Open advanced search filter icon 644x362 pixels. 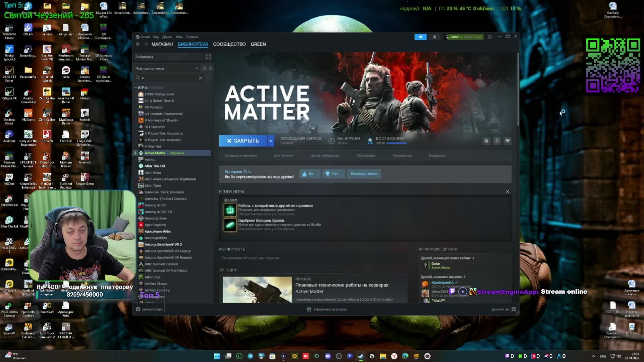tap(208, 78)
